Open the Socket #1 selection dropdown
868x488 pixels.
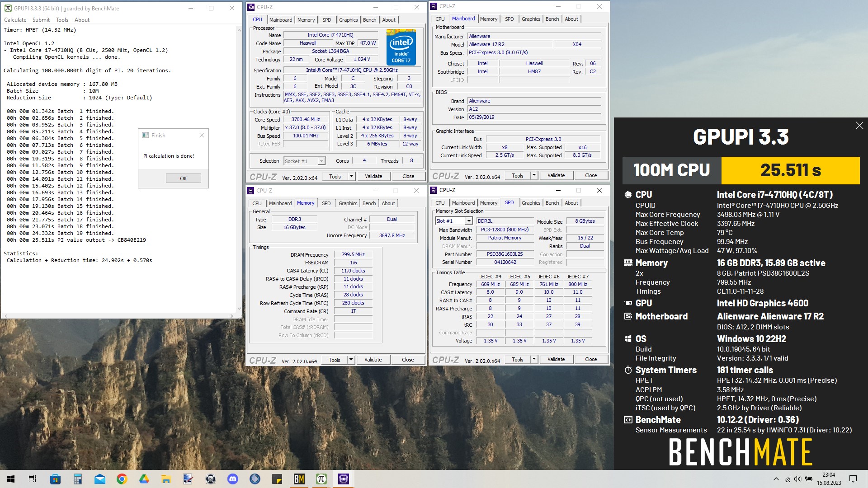click(x=321, y=161)
